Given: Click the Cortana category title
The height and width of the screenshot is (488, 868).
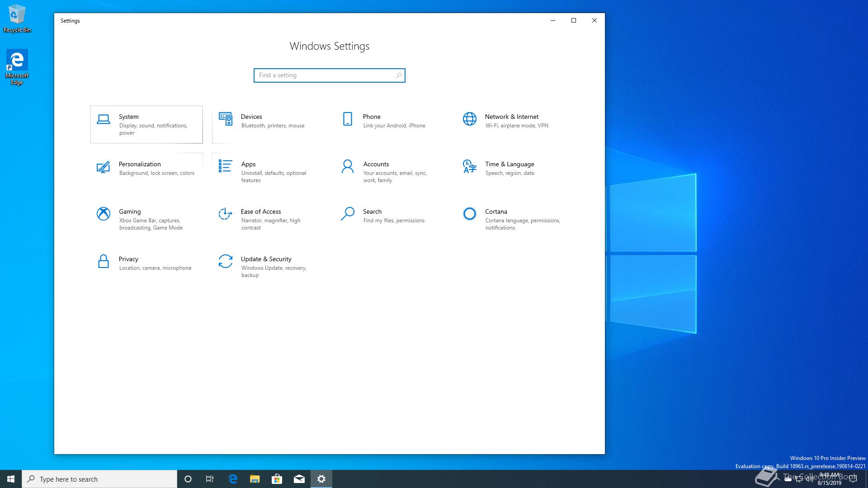Looking at the screenshot, I should 496,211.
